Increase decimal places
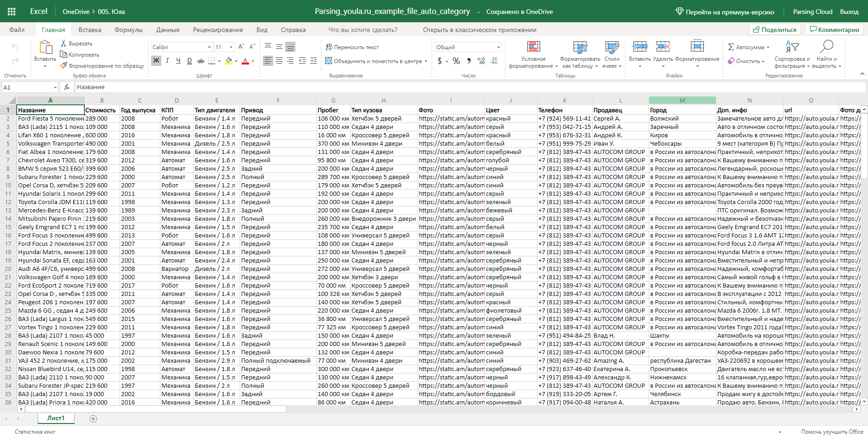Image resolution: width=868 pixels, height=436 pixels. [481, 61]
